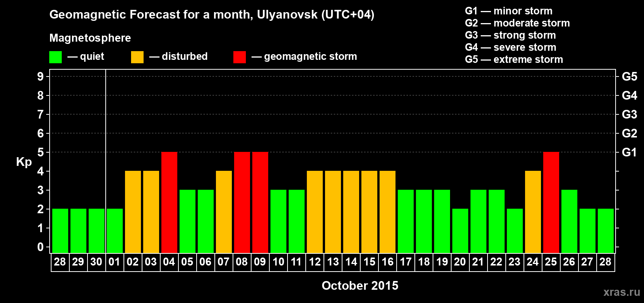Screen dimensions: 644x303
Task: Click the orange disturbed legend swatch
Action: 137,57
